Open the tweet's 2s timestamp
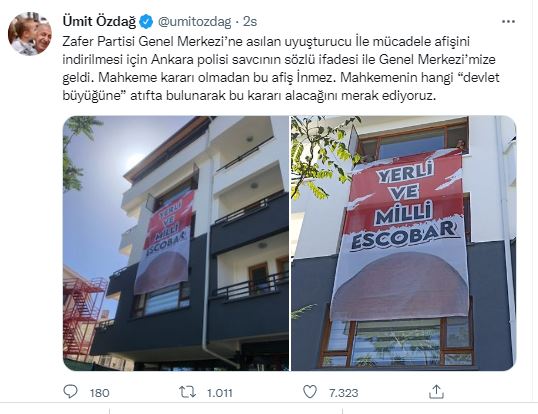538x414 pixels. [x=250, y=22]
